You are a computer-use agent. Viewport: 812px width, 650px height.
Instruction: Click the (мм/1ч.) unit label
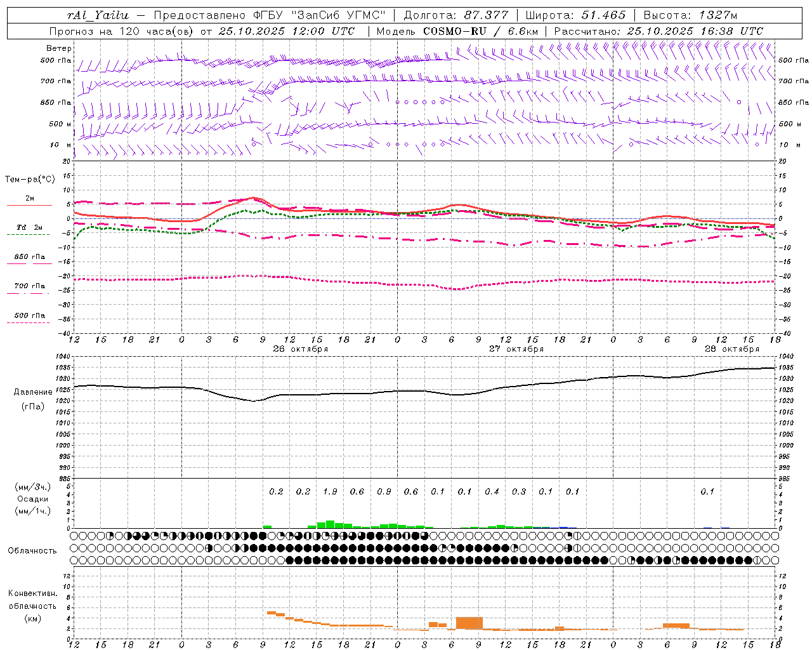point(33,511)
